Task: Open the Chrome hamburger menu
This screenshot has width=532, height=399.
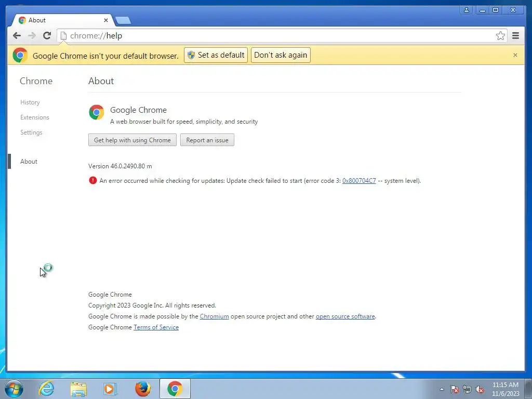Action: 515,36
